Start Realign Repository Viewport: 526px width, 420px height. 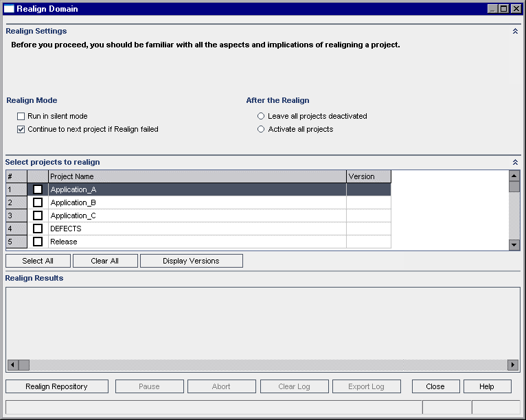click(57, 386)
